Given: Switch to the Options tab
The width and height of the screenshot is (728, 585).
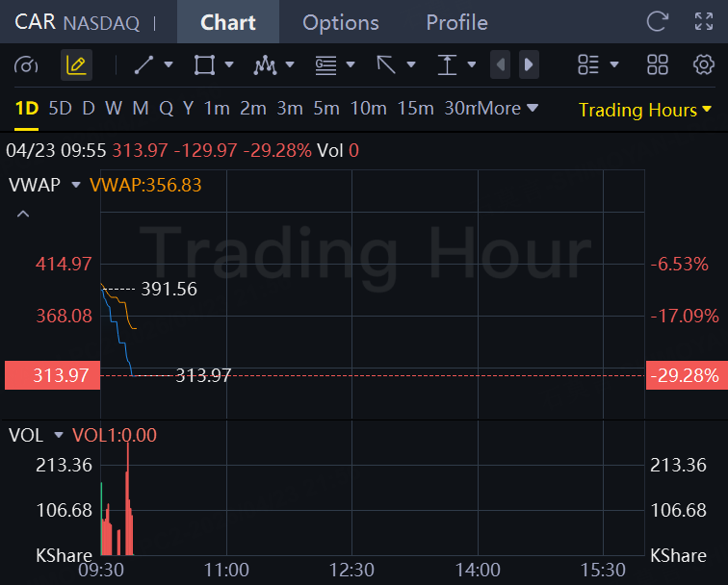Looking at the screenshot, I should 340,22.
